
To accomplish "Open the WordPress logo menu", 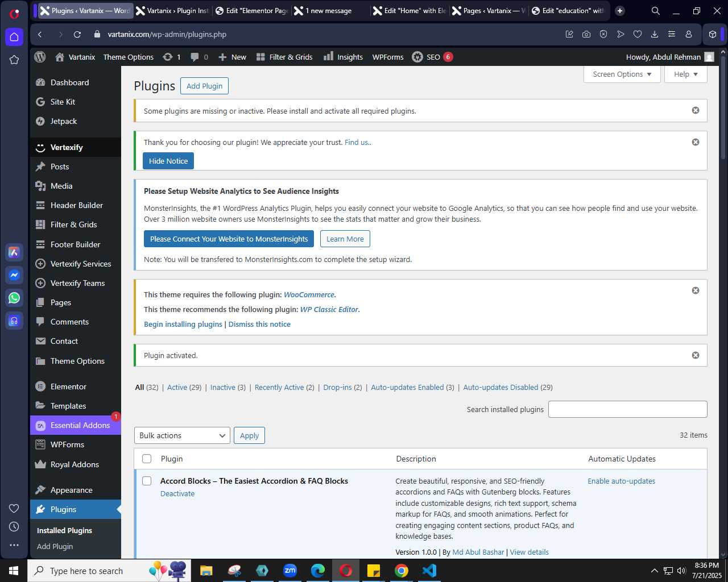I will click(40, 57).
